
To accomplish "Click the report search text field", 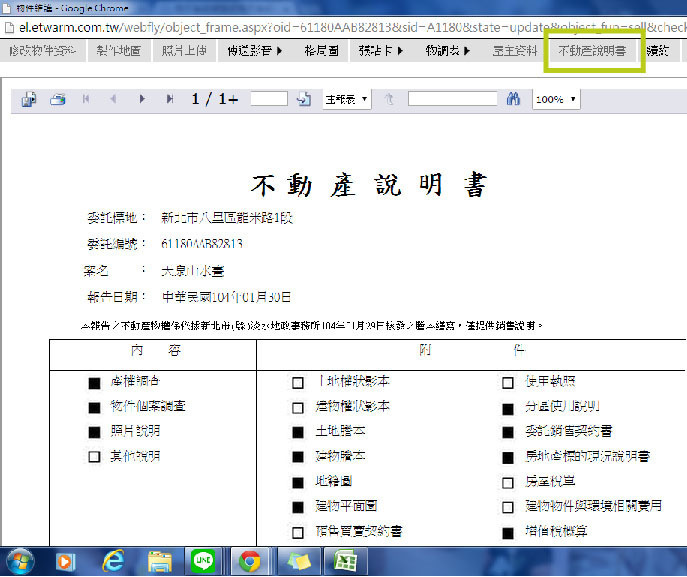I will [x=453, y=99].
